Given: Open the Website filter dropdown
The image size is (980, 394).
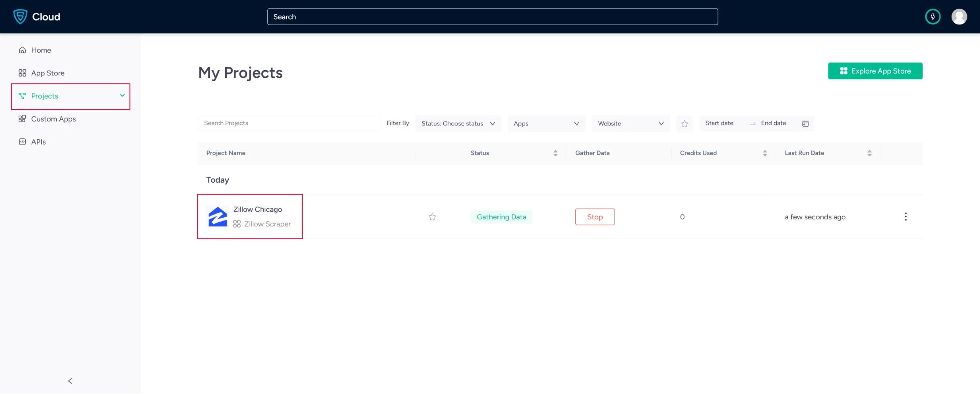Looking at the screenshot, I should tap(630, 124).
